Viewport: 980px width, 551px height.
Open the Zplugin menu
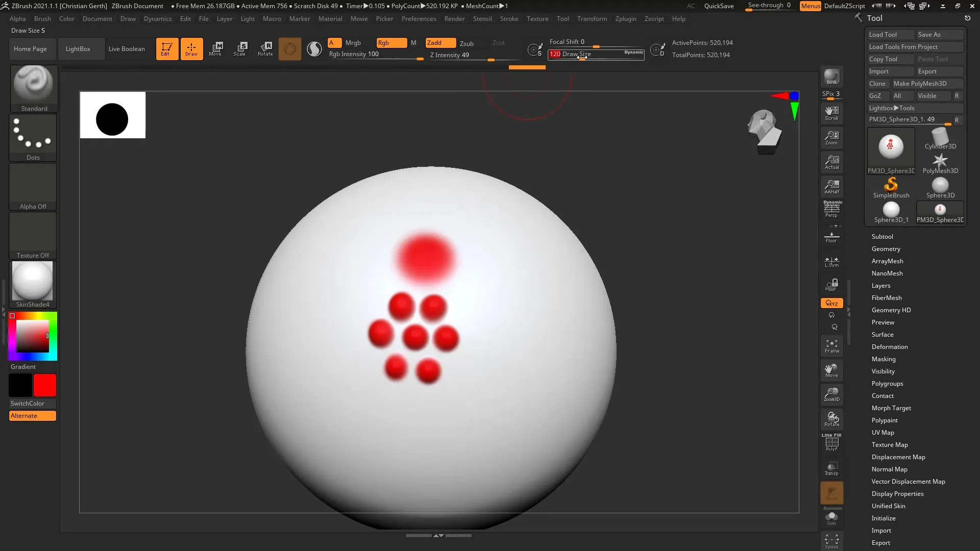point(625,19)
